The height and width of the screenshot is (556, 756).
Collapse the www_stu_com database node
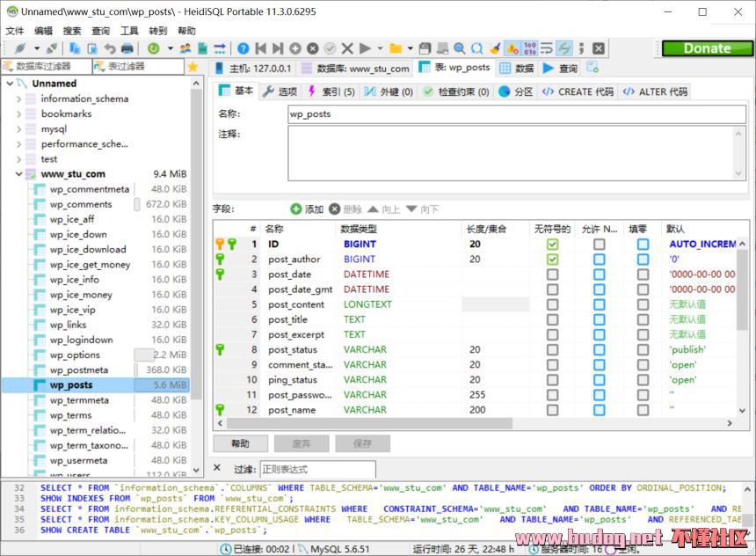[18, 174]
